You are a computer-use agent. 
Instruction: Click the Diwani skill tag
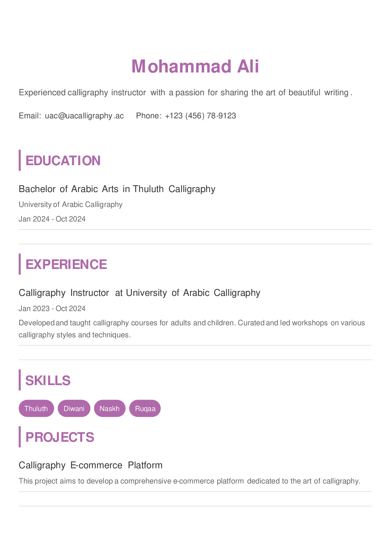[74, 408]
